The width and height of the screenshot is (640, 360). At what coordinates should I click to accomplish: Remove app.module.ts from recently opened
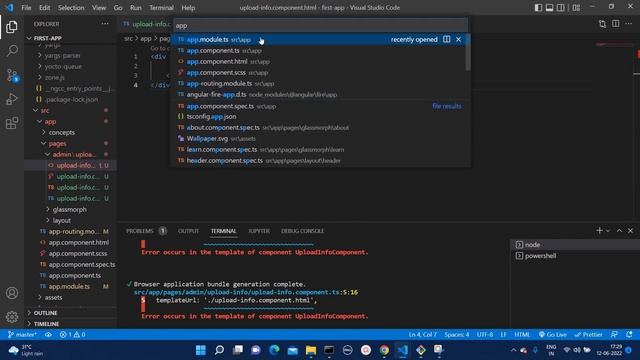pos(458,39)
